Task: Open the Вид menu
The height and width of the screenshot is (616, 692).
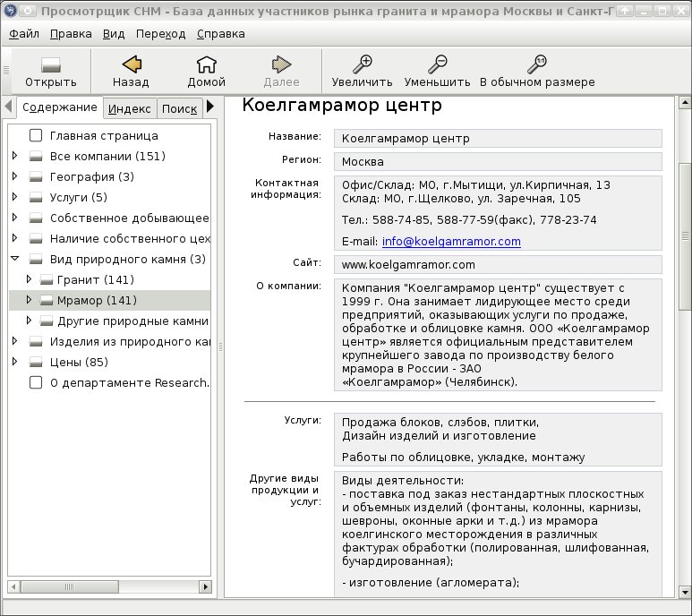Action: (114, 34)
